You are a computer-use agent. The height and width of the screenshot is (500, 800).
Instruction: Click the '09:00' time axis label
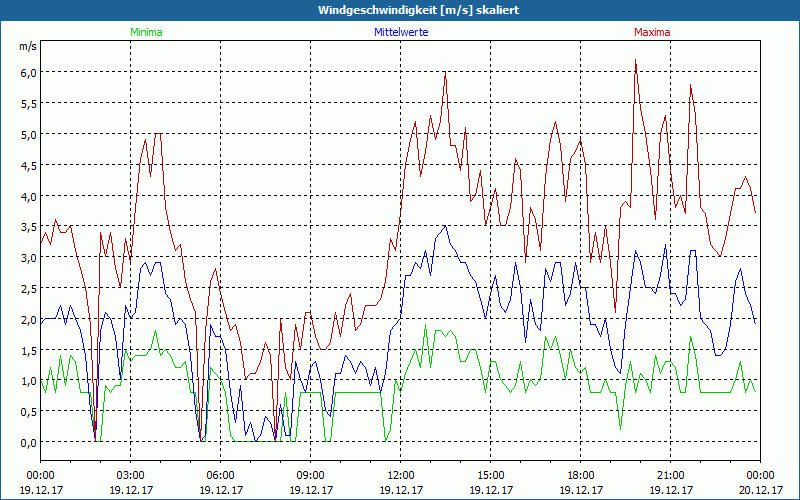tap(310, 476)
